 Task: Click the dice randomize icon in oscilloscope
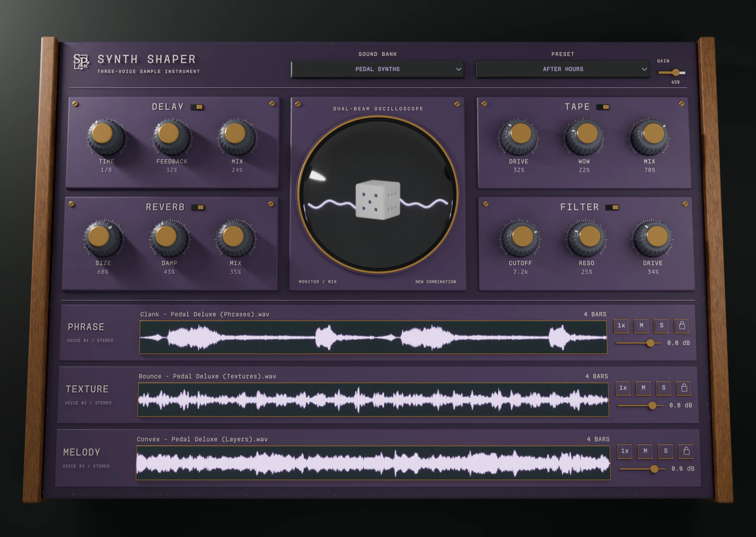tap(378, 199)
